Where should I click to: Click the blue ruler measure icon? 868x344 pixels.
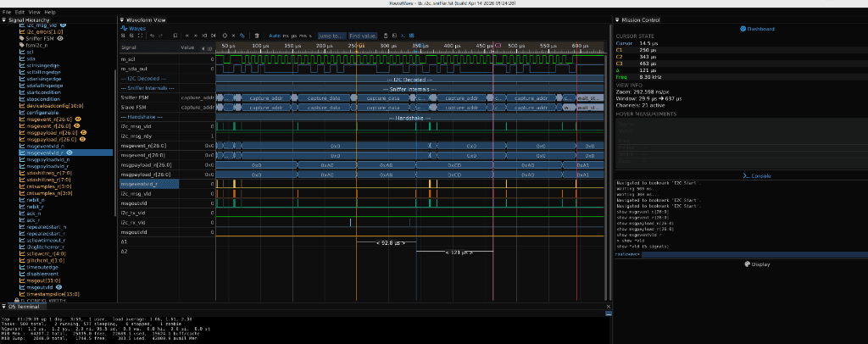(242, 36)
